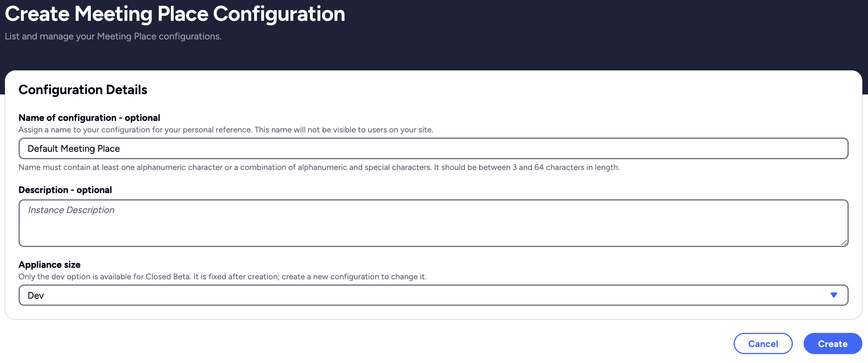
Task: Select the Dev value in the combo box
Action: coord(36,295)
